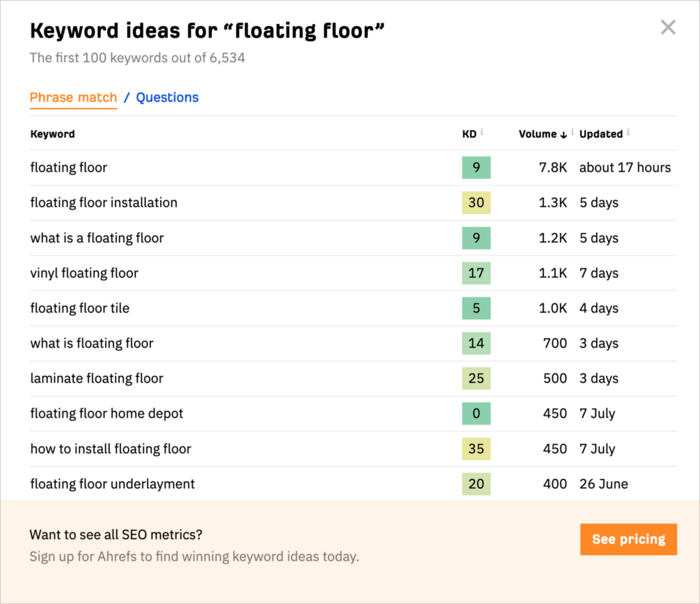This screenshot has width=700, height=604.
Task: Open the keyword result for vinyl floating floor
Action: coord(84,273)
